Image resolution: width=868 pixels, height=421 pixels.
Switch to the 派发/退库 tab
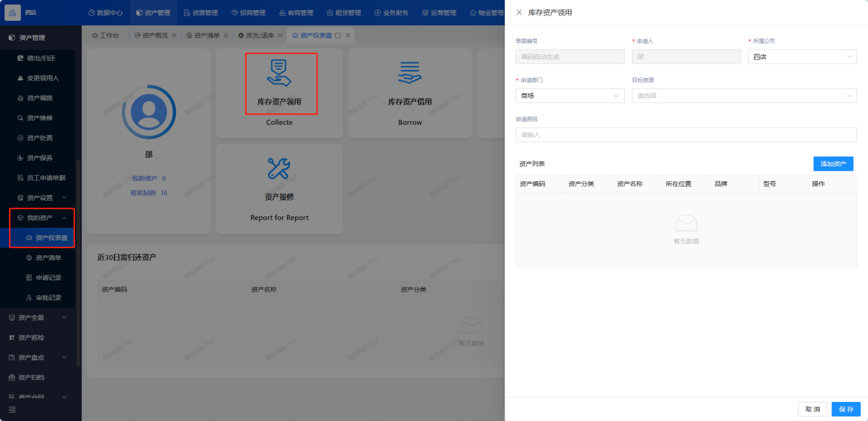pos(256,35)
